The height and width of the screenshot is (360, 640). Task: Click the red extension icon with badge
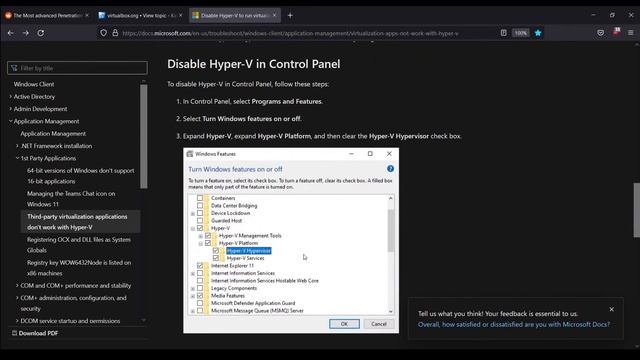pos(616,32)
